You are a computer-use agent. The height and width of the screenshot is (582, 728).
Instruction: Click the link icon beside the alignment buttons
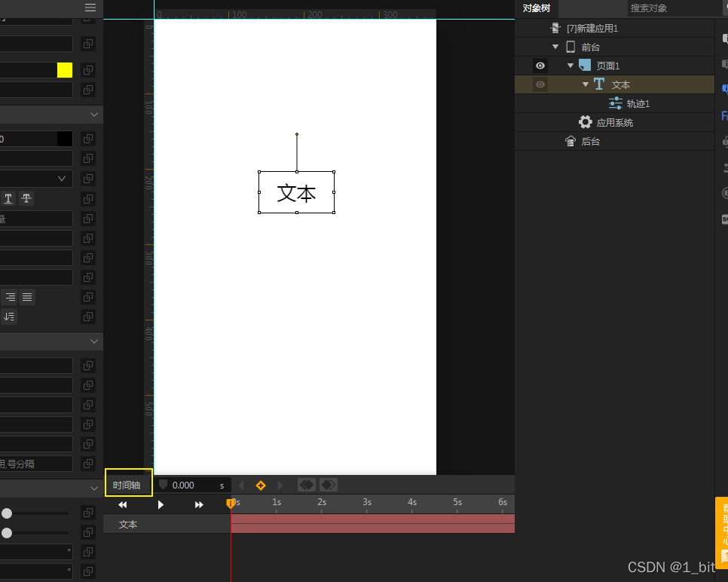click(x=87, y=297)
